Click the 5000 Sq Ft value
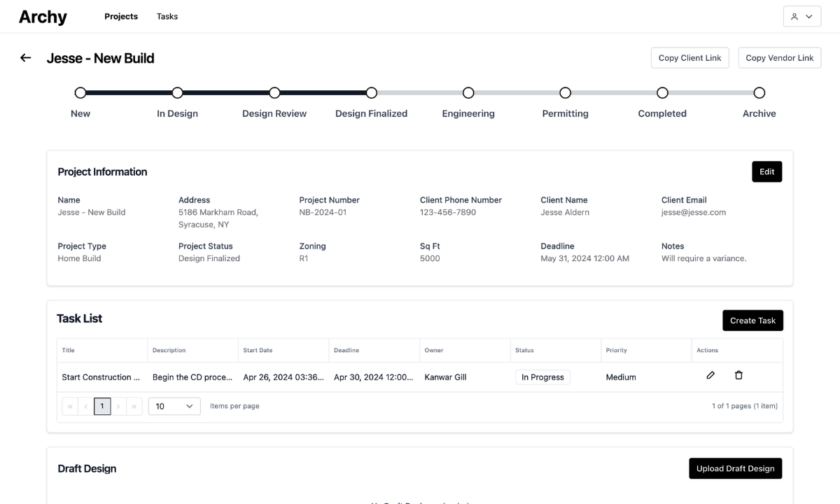 430,258
